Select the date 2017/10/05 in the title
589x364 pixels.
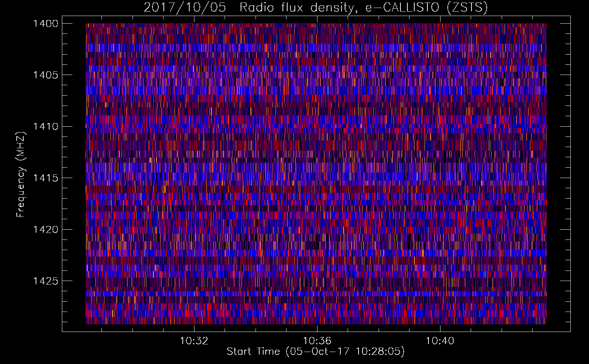point(185,8)
